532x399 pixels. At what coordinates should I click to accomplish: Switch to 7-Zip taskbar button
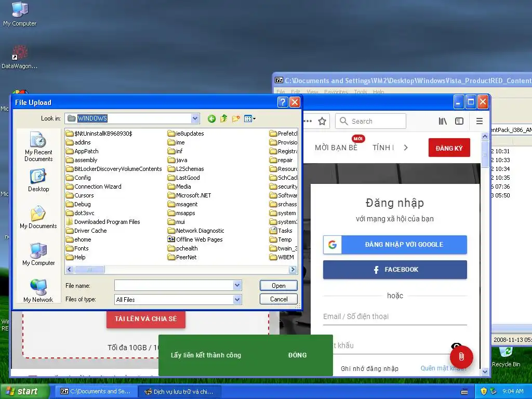click(x=97, y=392)
